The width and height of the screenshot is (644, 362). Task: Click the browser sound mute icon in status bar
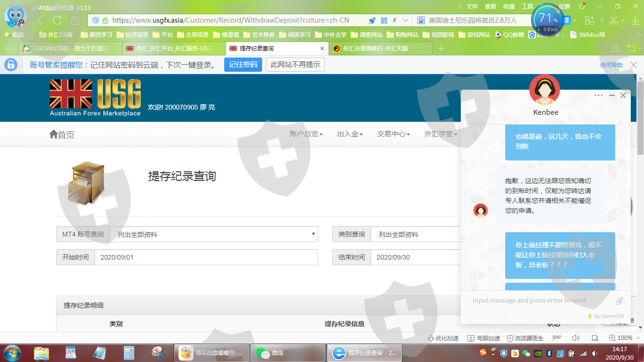coord(576,338)
